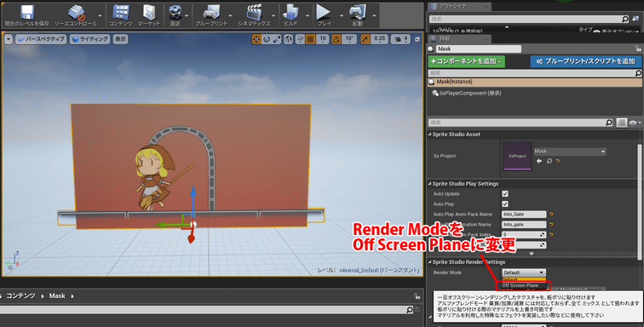644x327 pixels.
Task: Toggle the details panel lock icon
Action: coord(638,49)
